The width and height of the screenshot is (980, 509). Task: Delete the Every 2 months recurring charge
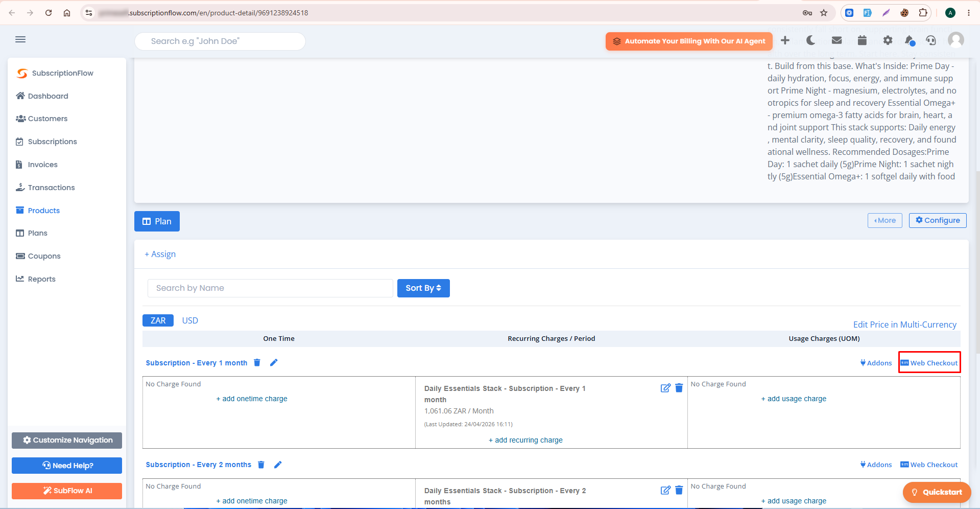[x=679, y=490]
